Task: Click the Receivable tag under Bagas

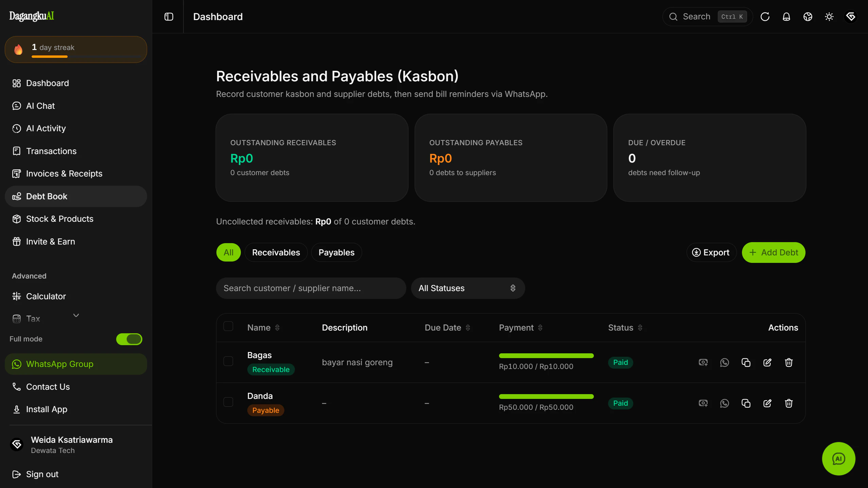Action: click(271, 370)
